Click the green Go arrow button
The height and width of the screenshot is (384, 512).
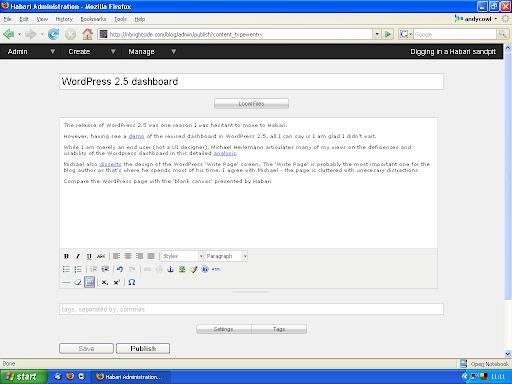[x=388, y=34]
